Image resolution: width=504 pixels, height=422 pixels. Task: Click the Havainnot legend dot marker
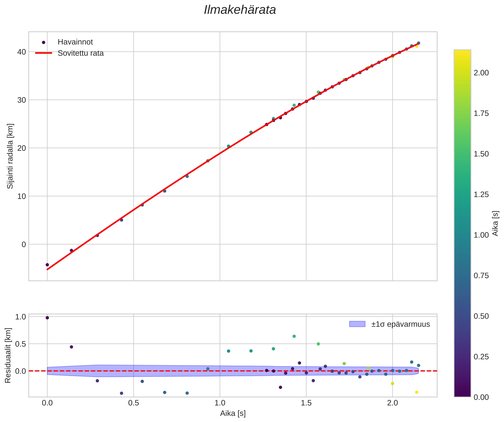(x=43, y=42)
